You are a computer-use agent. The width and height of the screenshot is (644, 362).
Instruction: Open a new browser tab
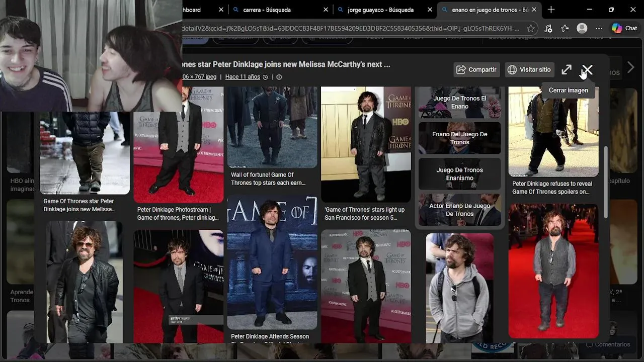[551, 10]
